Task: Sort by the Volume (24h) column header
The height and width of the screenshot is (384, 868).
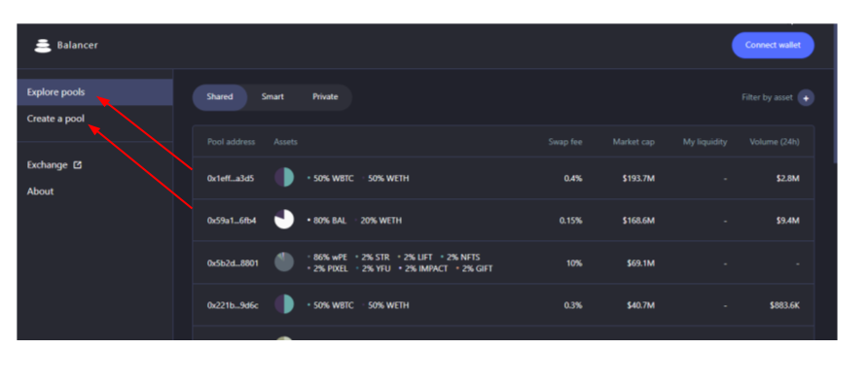Action: pos(775,142)
